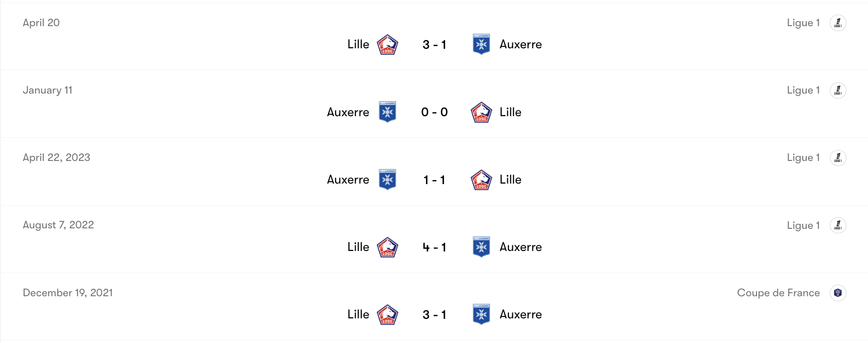Click the Lille team name on January 11 row

pyautogui.click(x=510, y=112)
